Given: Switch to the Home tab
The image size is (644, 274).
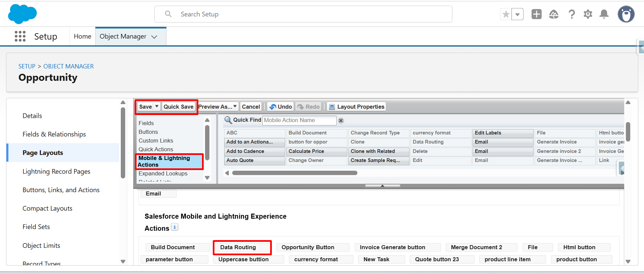Looking at the screenshot, I should pyautogui.click(x=83, y=36).
